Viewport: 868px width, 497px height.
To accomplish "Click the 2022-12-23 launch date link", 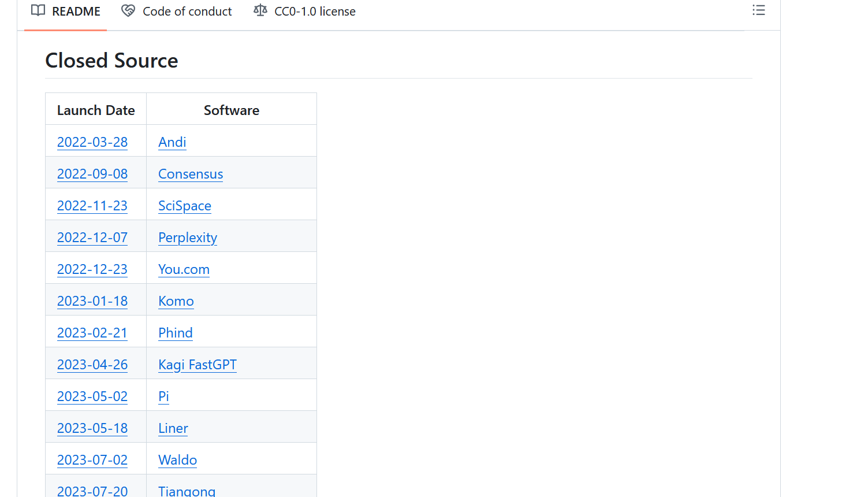I will pos(92,269).
